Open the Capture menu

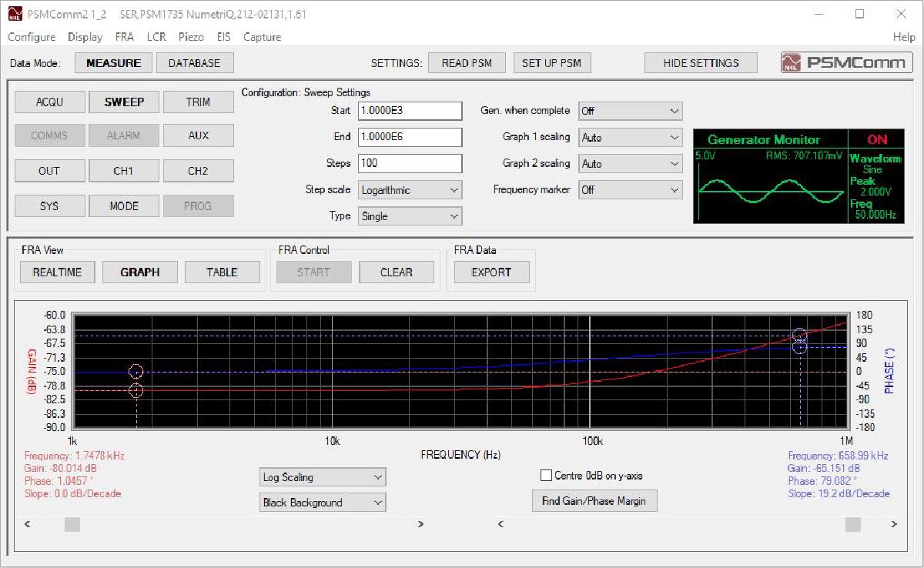point(262,36)
